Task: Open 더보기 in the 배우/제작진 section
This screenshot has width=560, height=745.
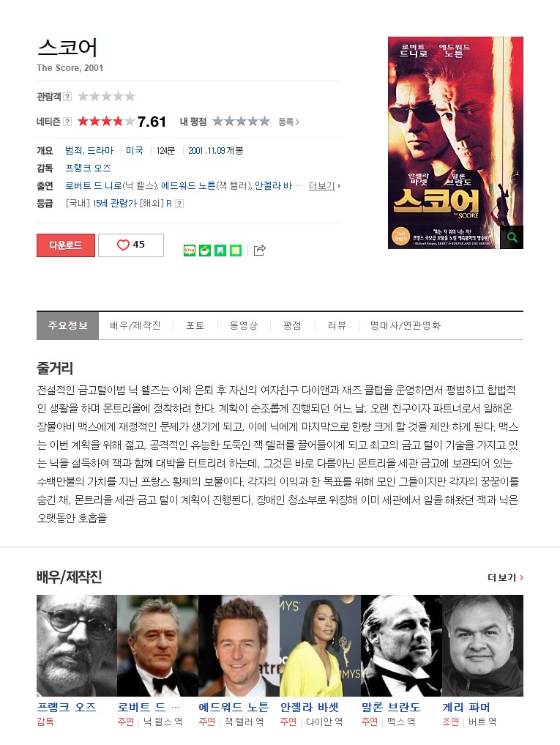Action: (x=505, y=577)
